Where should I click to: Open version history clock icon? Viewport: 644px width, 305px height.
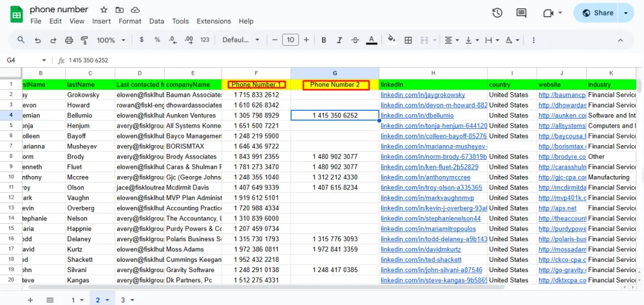(497, 13)
